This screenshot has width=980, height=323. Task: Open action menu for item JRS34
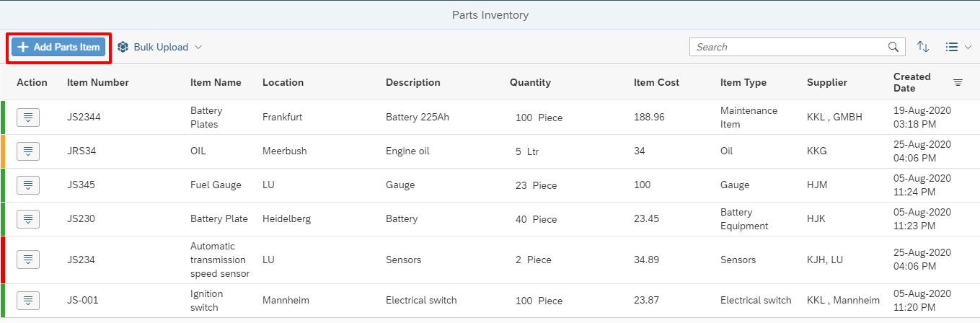pyautogui.click(x=28, y=151)
